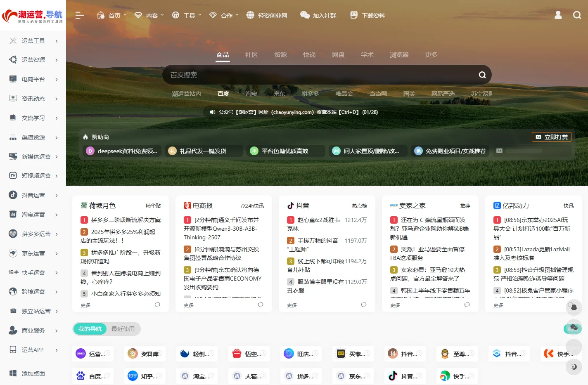Refresh the 抖音 hot list card
The height and width of the screenshot is (385, 588).
(364, 305)
